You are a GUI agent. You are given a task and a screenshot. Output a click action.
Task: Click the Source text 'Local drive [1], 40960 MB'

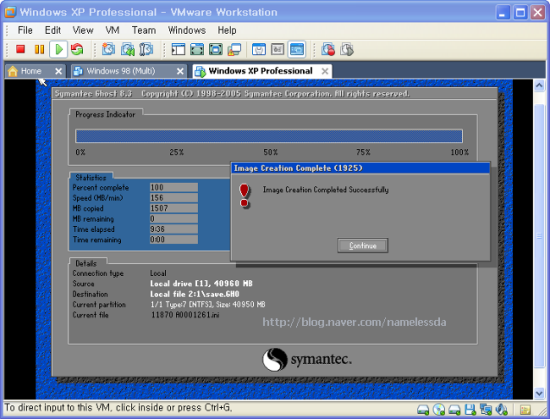pos(201,283)
